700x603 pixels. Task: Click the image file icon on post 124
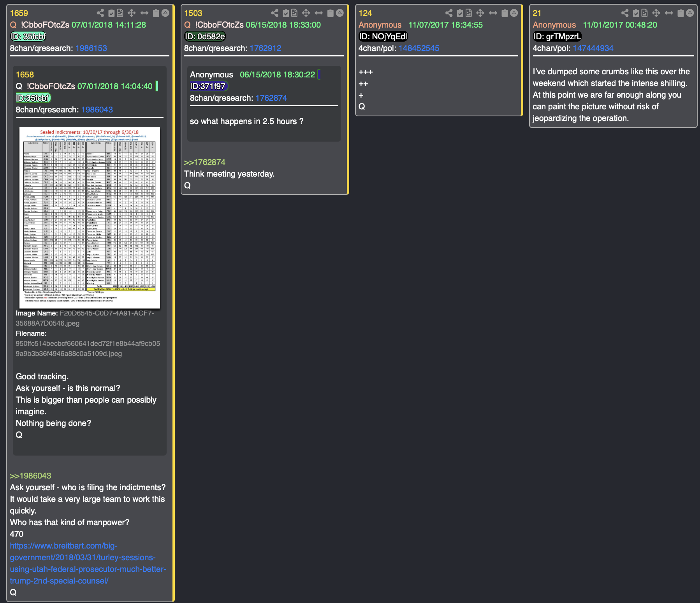(x=469, y=13)
